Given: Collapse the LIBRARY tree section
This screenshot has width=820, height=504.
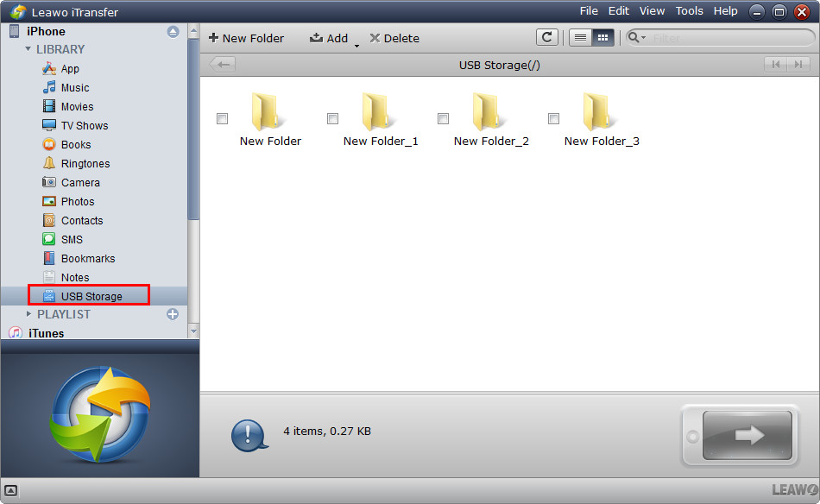Looking at the screenshot, I should click(28, 49).
